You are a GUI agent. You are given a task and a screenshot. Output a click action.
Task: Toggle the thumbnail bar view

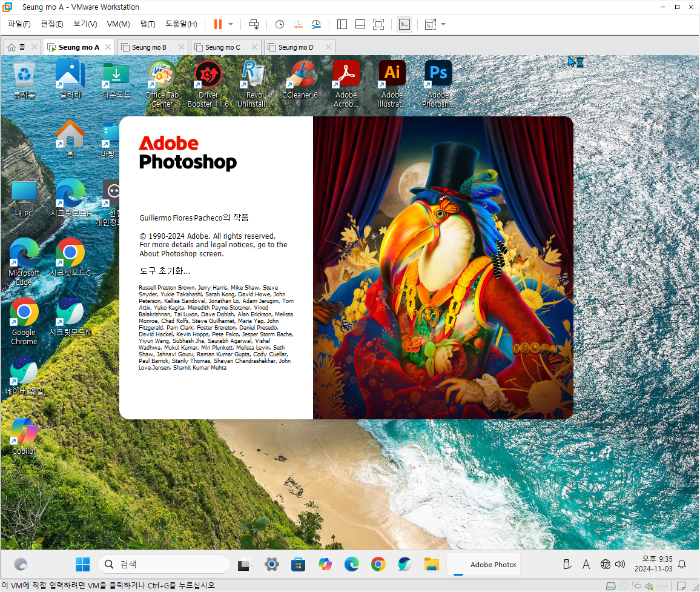[x=360, y=24]
